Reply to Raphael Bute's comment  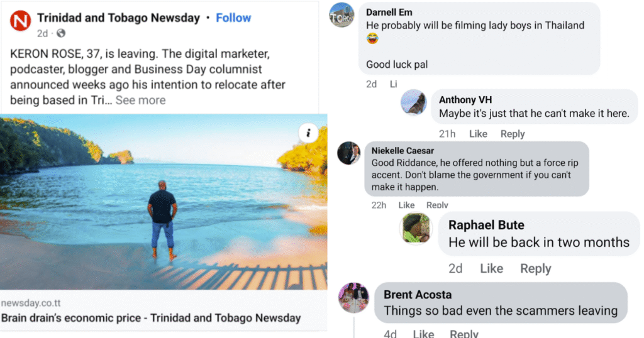(535, 268)
